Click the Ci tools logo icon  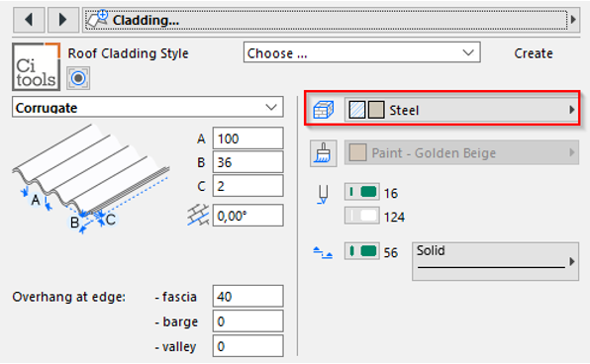point(36,66)
